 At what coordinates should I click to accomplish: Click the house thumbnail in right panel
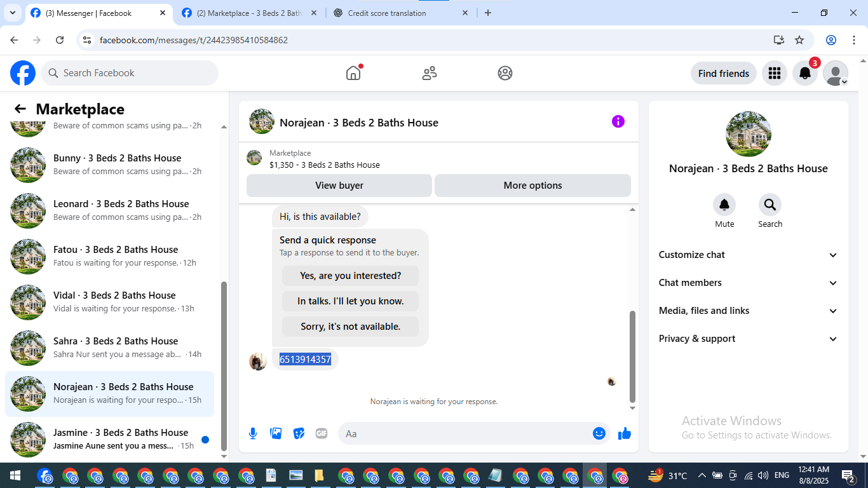click(x=749, y=134)
